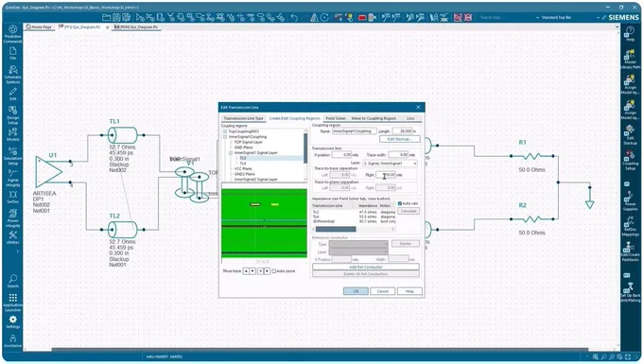Image resolution: width=643 pixels, height=364 pixels.
Task: Click the open folder toolbar icon
Action: tap(106, 17)
